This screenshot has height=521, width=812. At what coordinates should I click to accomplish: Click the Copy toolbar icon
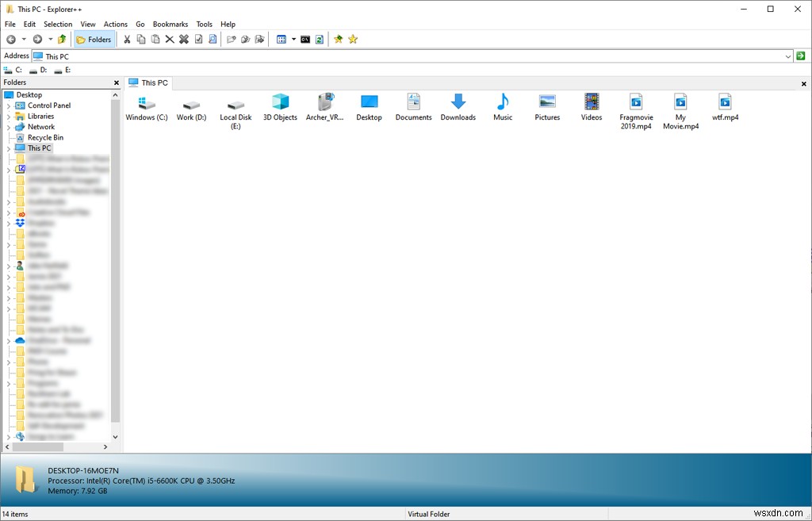click(141, 39)
